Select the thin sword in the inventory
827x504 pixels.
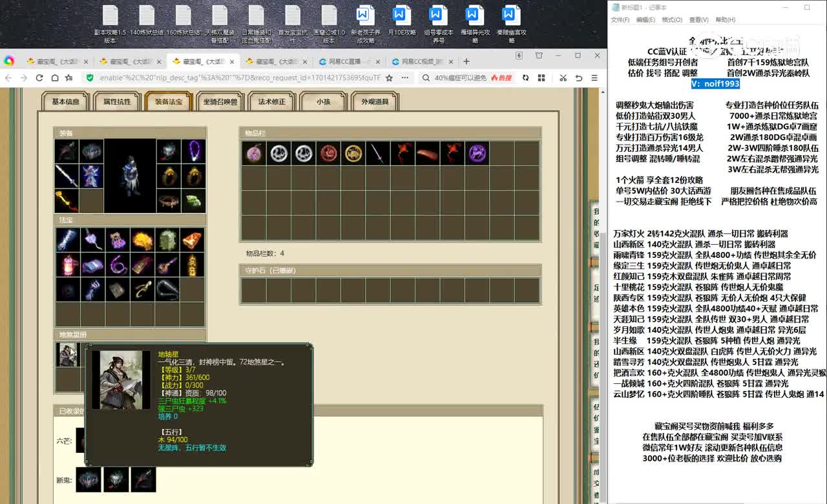coord(378,153)
